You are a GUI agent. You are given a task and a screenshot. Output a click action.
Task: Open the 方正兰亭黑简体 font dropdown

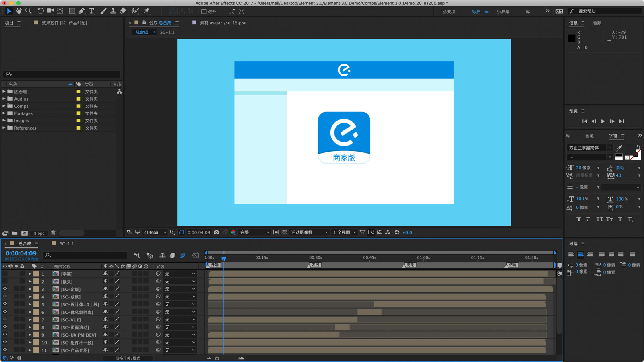589,148
